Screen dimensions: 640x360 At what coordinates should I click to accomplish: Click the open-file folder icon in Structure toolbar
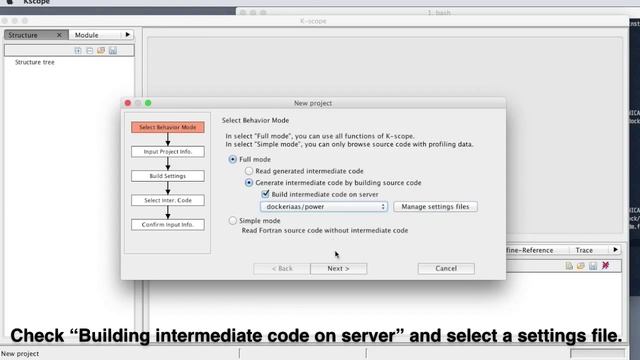click(x=101, y=51)
